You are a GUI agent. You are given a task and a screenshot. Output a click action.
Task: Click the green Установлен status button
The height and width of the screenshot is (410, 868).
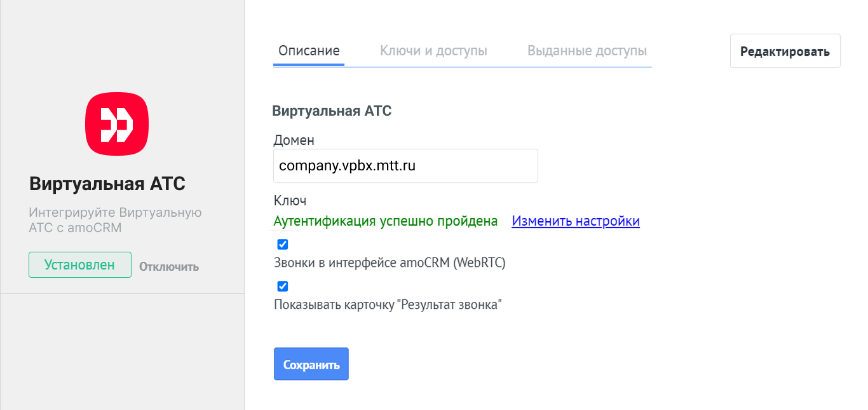[x=79, y=265]
